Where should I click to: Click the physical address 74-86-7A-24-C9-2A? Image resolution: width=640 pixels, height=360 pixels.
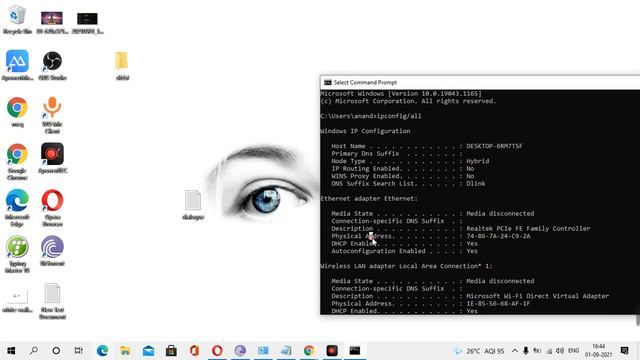coord(498,236)
